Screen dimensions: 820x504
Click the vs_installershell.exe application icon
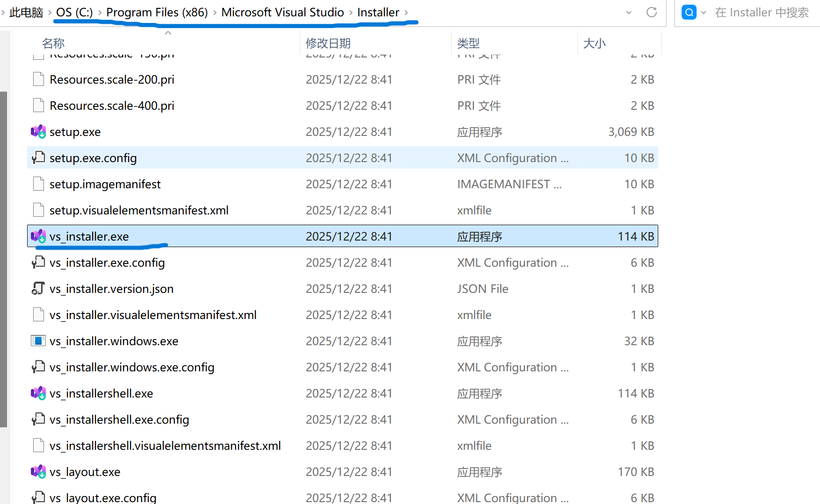click(x=38, y=393)
